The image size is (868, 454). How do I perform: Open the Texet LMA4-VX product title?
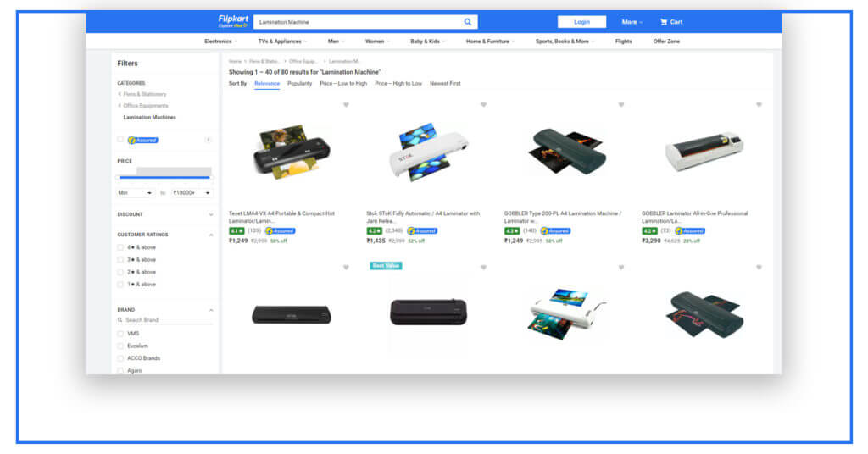tap(281, 217)
